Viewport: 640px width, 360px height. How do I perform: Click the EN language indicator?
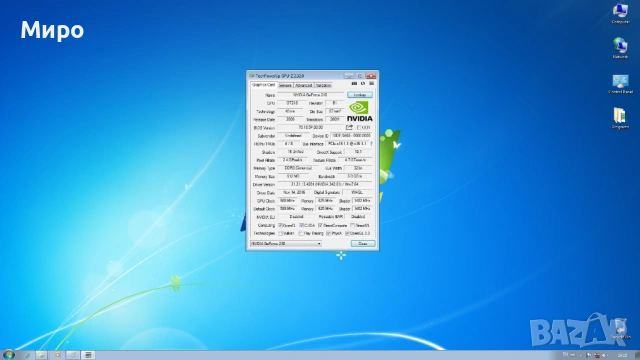pyautogui.click(x=565, y=355)
